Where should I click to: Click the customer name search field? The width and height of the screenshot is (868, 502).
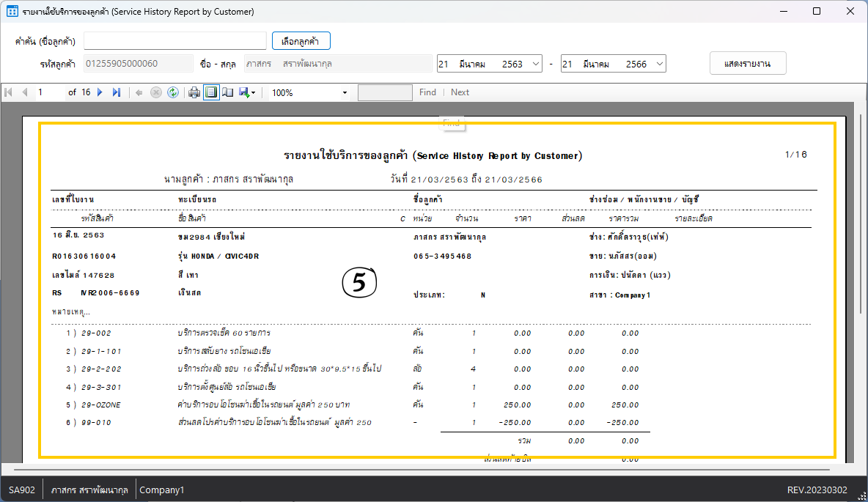coord(174,41)
